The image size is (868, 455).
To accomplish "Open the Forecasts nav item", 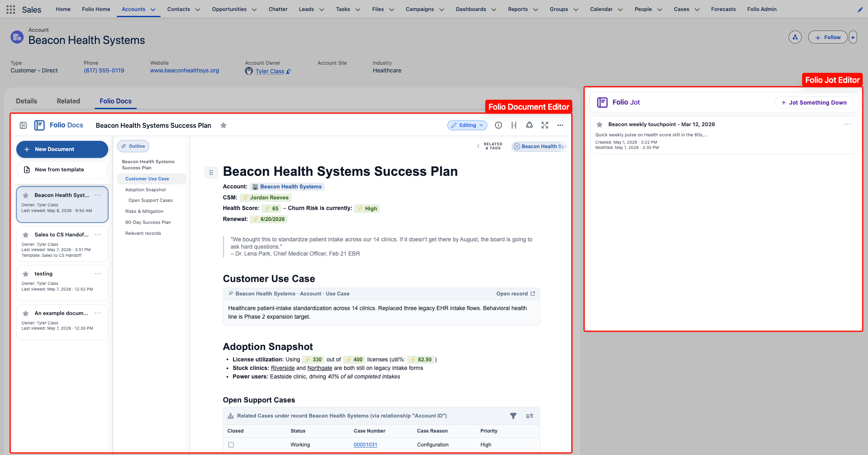I will [x=723, y=9].
